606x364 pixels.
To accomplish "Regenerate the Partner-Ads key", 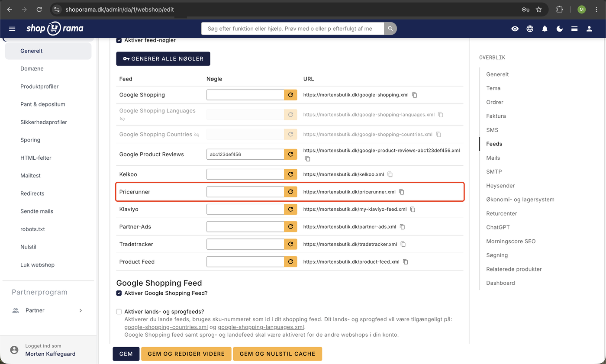I will pyautogui.click(x=291, y=226).
